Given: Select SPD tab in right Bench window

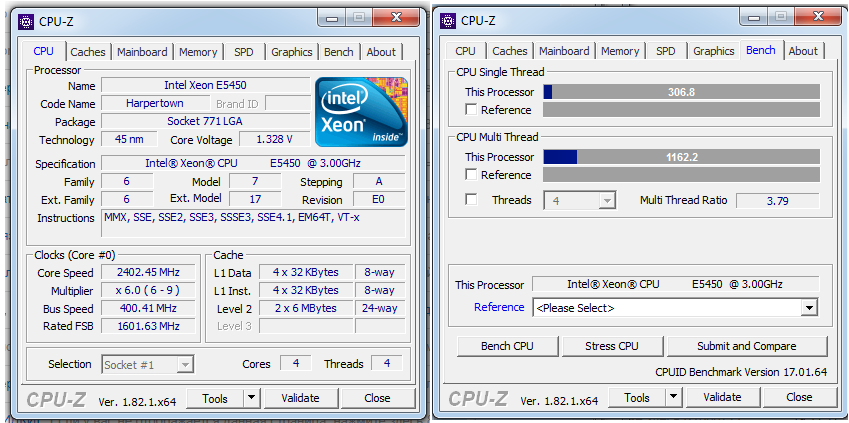Looking at the screenshot, I should (665, 51).
